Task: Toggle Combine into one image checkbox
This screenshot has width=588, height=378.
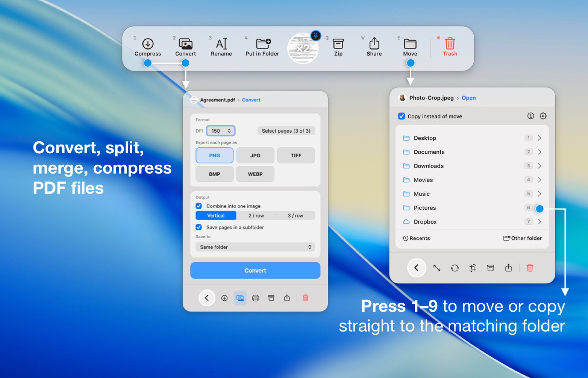Action: (x=199, y=206)
